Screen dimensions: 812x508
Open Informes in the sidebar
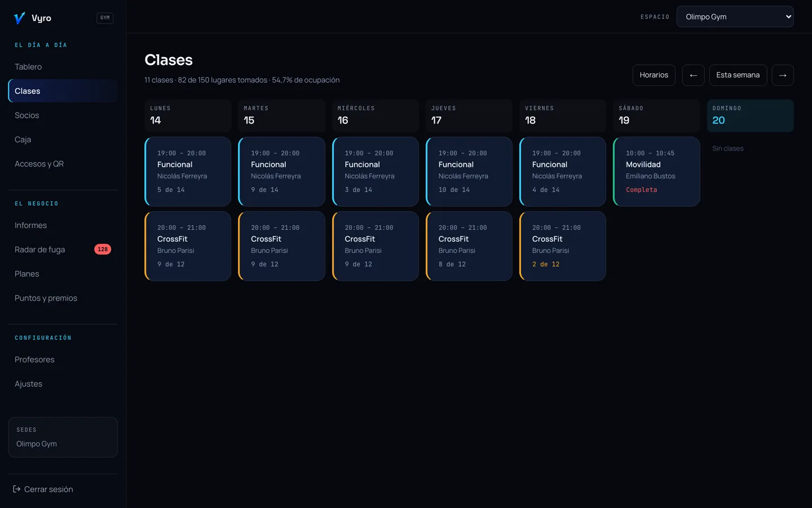coord(63,225)
